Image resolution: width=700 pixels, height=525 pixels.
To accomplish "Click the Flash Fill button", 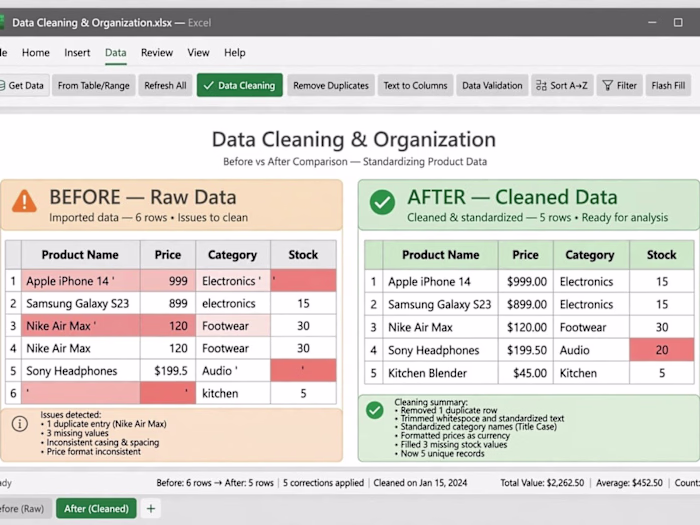I will [668, 85].
